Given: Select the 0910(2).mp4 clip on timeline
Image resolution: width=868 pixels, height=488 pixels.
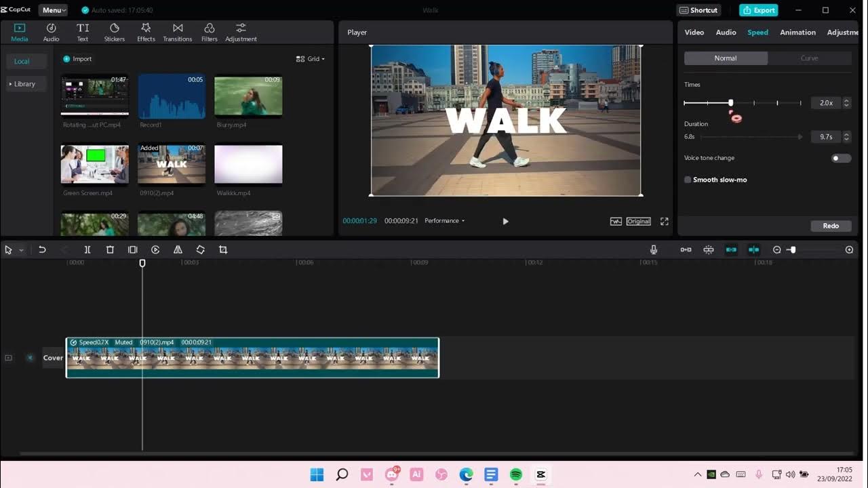Looking at the screenshot, I should 252,358.
